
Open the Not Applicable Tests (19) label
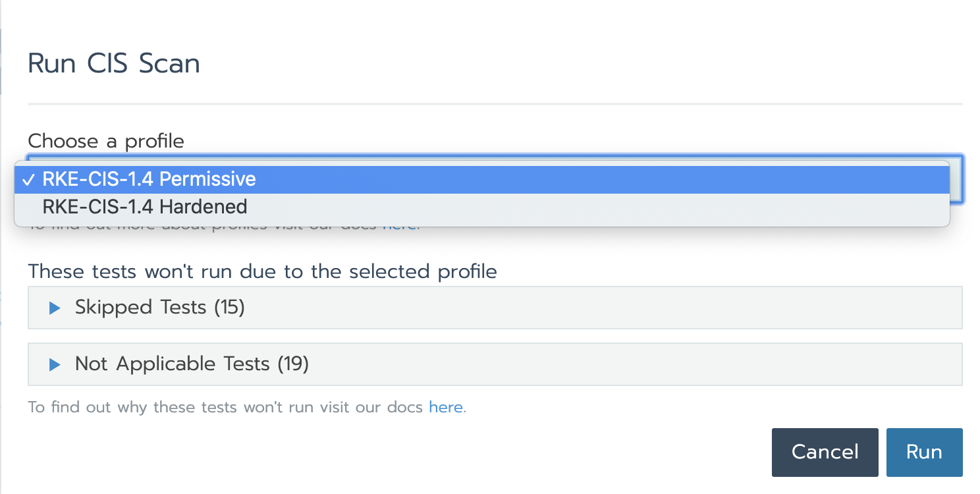click(x=192, y=364)
